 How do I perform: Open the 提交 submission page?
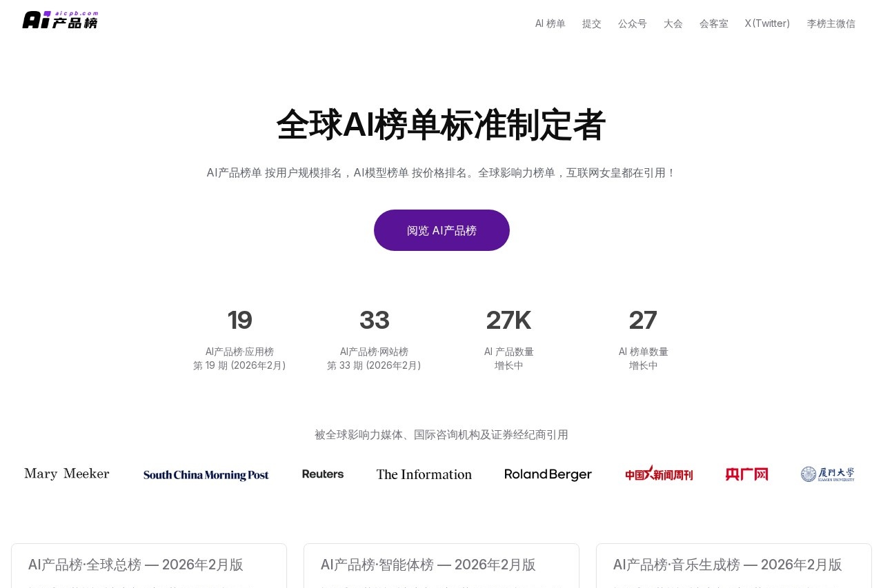(591, 23)
